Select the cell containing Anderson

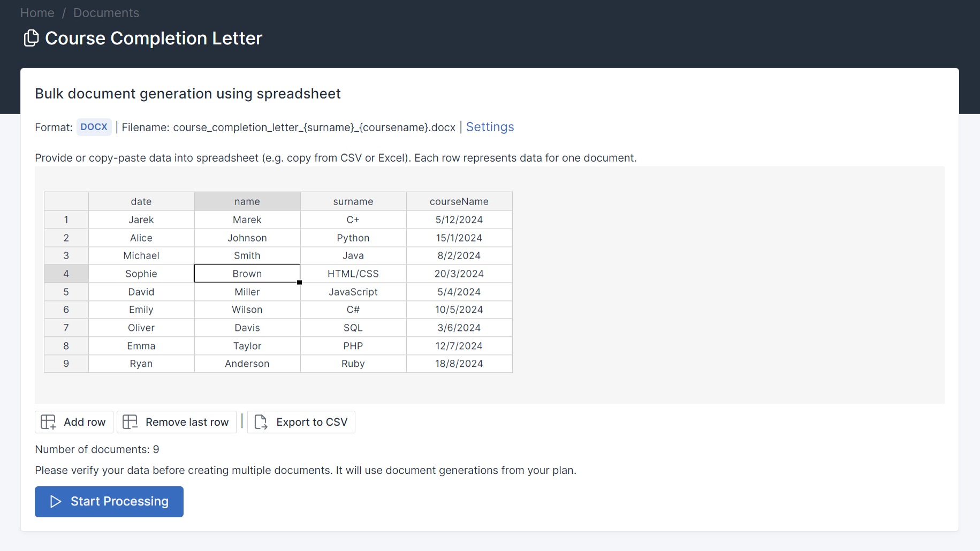pyautogui.click(x=247, y=364)
